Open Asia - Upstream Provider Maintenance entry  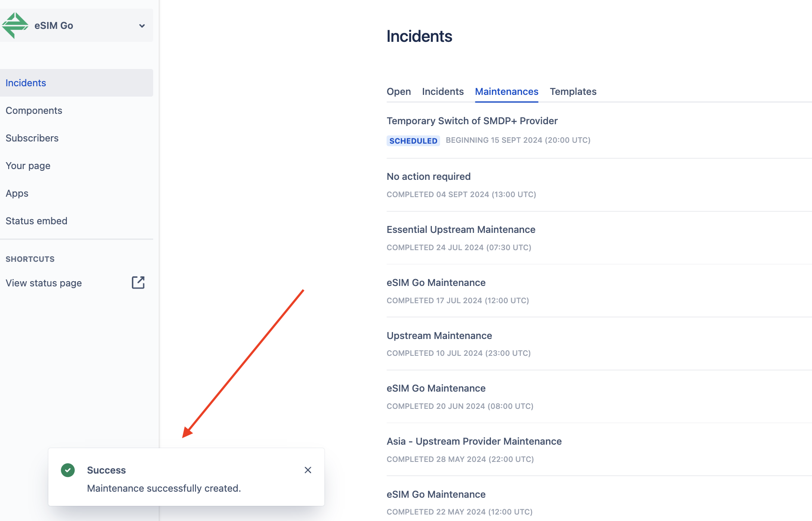pos(474,441)
